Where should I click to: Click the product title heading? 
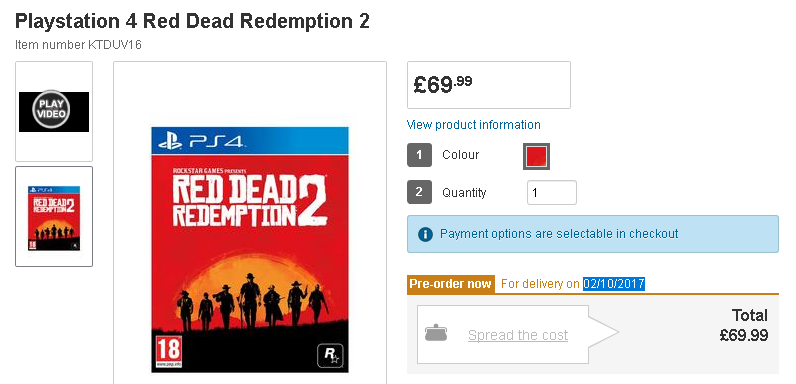pyautogui.click(x=192, y=21)
